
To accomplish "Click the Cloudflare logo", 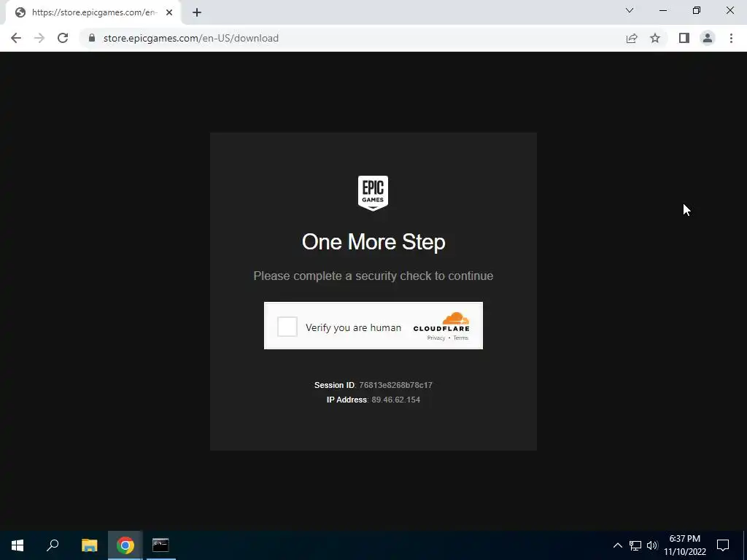I will coord(441,322).
